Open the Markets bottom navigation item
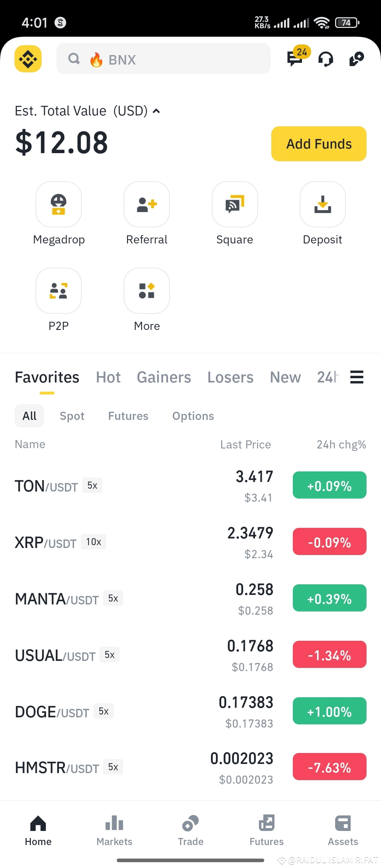 click(114, 831)
